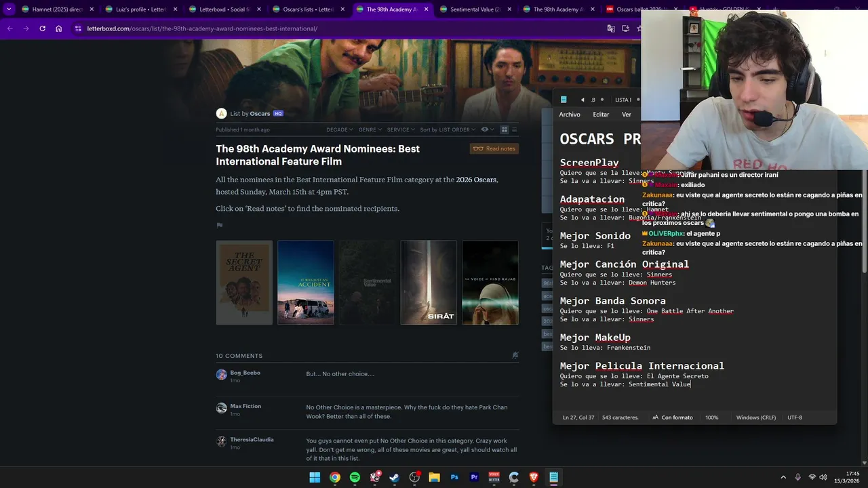Open Bog_Beebo commenter profile
Viewport: 868px width, 488px height.
click(245, 373)
